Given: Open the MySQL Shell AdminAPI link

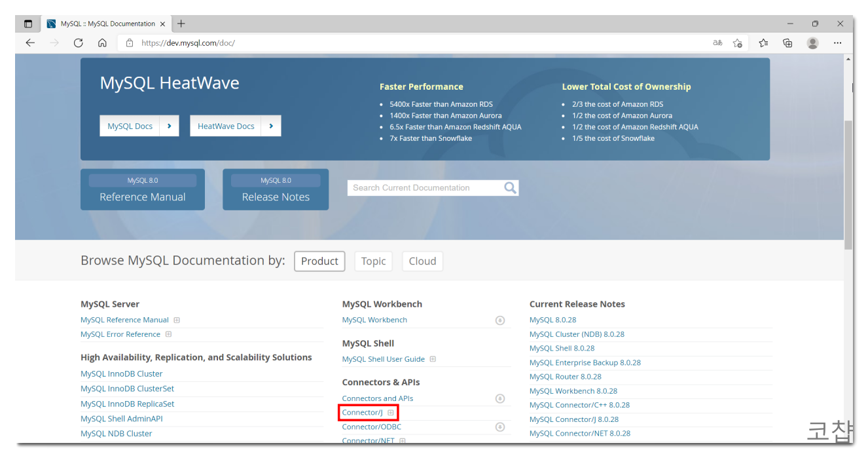Looking at the screenshot, I should point(122,419).
